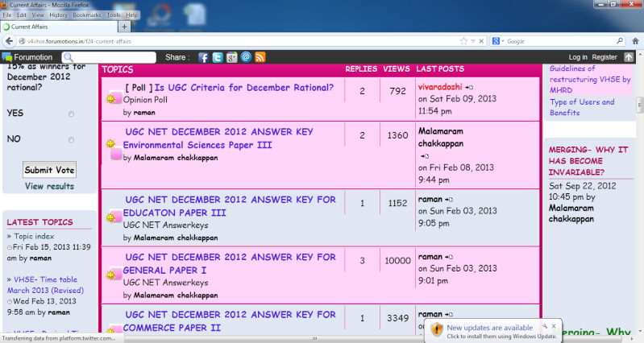Viewport: 644px width, 343px height.
Task: Open last post icon for Environmental Sciences topic
Action: [425, 156]
